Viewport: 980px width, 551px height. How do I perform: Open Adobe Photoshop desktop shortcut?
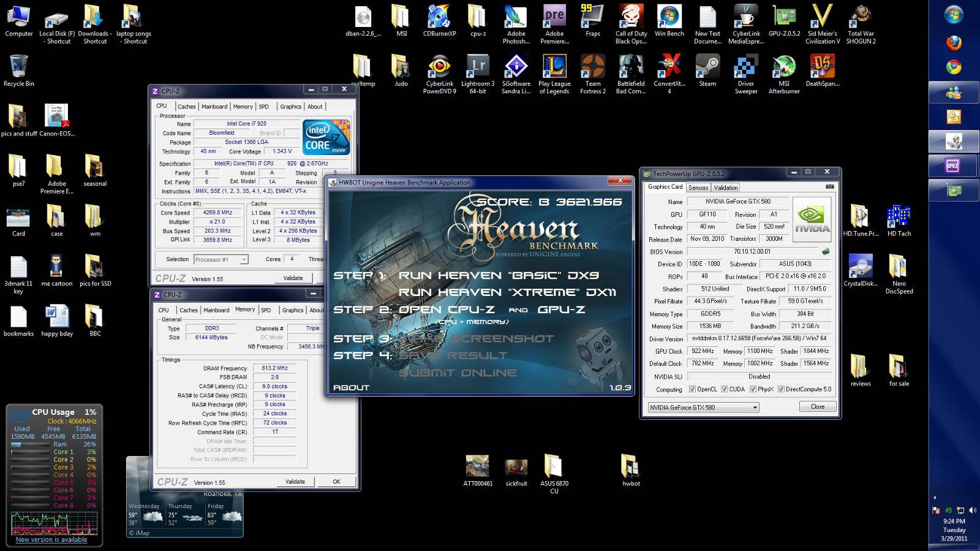click(x=516, y=25)
